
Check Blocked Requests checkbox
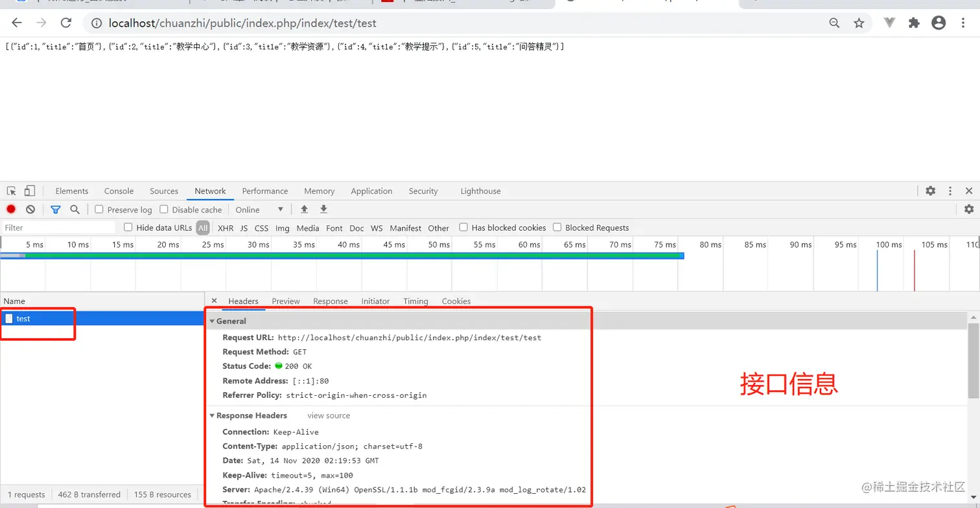[557, 227]
